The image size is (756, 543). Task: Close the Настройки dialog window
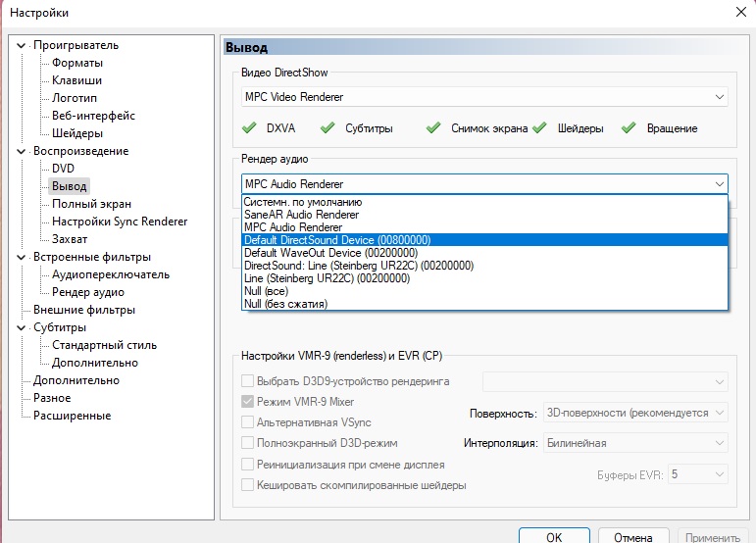tap(738, 12)
